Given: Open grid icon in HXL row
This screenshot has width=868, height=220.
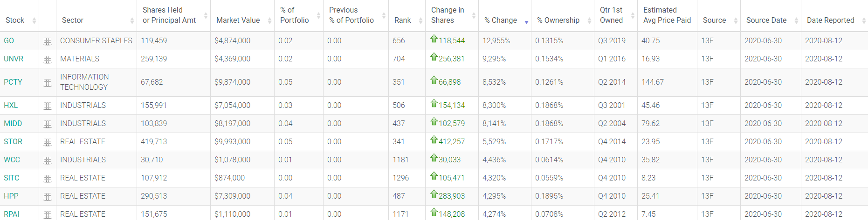Looking at the screenshot, I should (x=48, y=106).
